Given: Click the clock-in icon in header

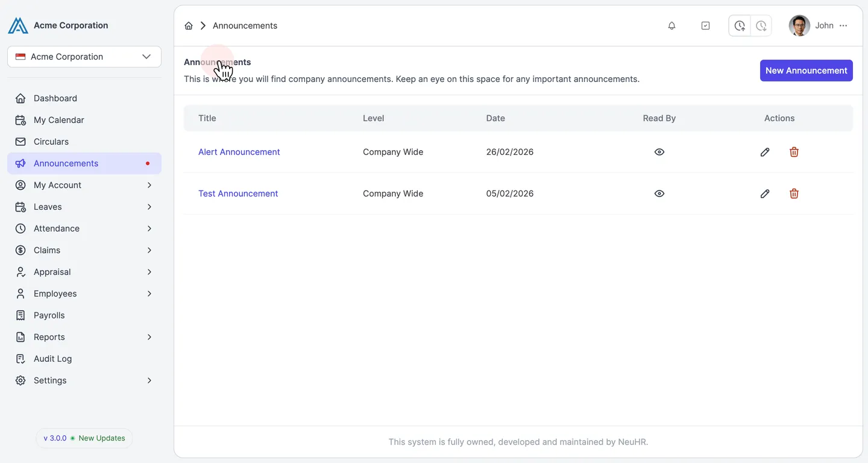Looking at the screenshot, I should pos(740,26).
